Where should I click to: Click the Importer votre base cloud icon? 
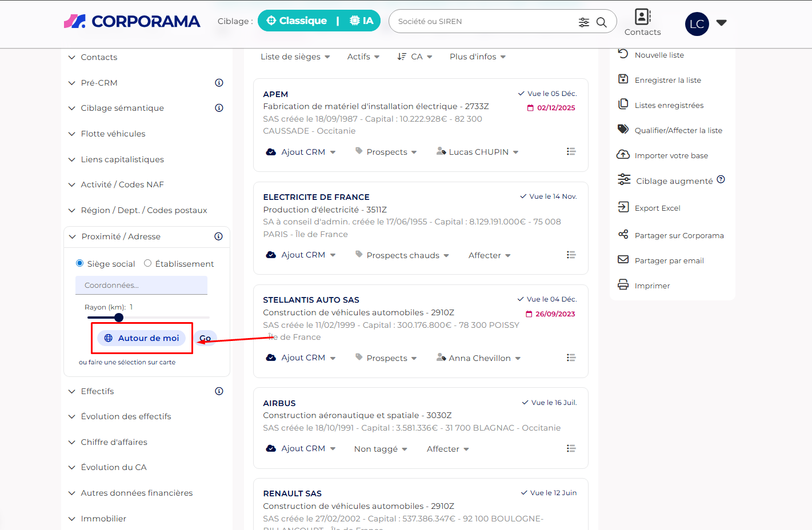(x=623, y=155)
